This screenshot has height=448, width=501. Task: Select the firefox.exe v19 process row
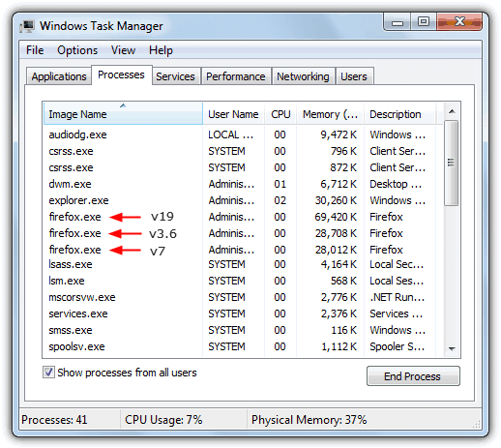[239, 217]
